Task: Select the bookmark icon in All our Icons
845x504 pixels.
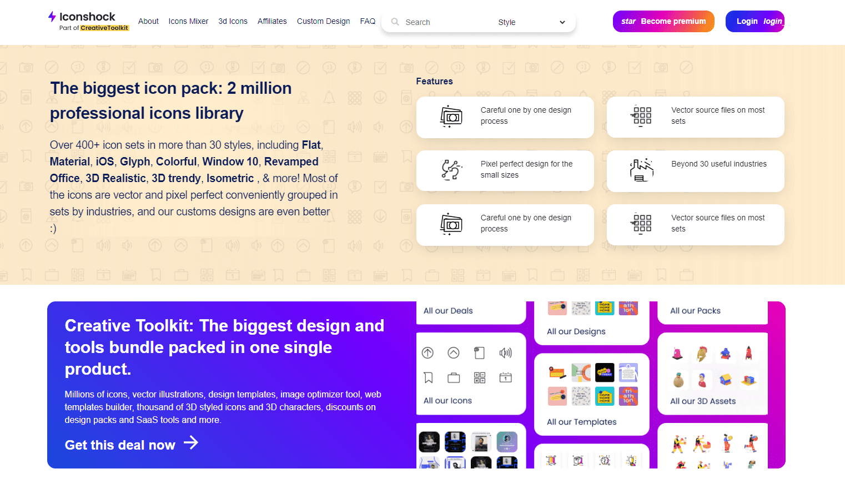Action: click(x=428, y=378)
